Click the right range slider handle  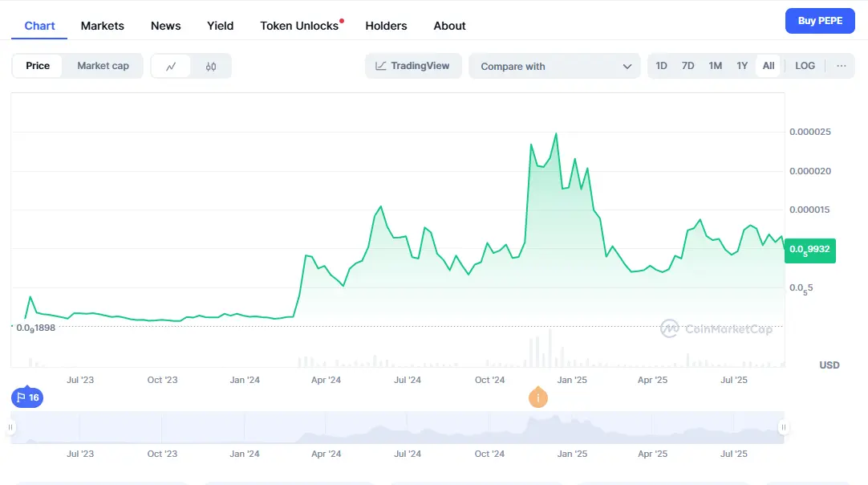(783, 427)
